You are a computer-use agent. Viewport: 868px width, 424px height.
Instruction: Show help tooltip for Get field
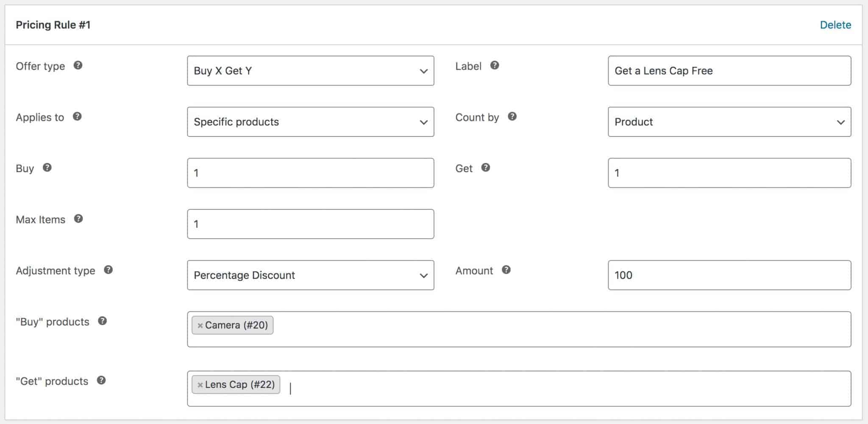[486, 167]
